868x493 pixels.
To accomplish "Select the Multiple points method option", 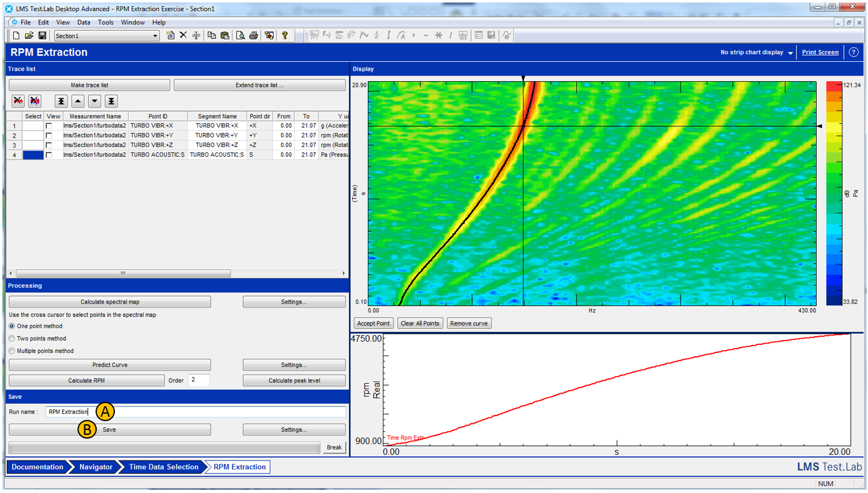I will pos(12,351).
